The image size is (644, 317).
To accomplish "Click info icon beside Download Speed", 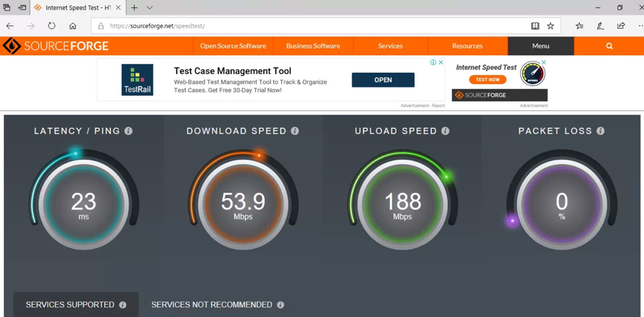I will (295, 131).
